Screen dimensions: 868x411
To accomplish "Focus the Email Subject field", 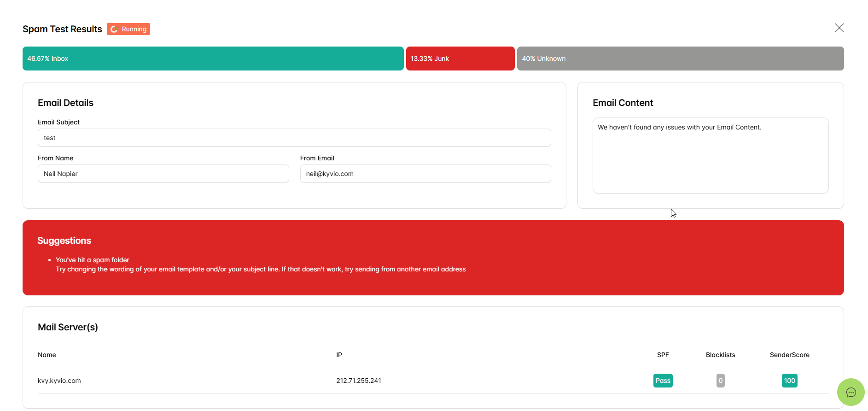I will 294,138.
